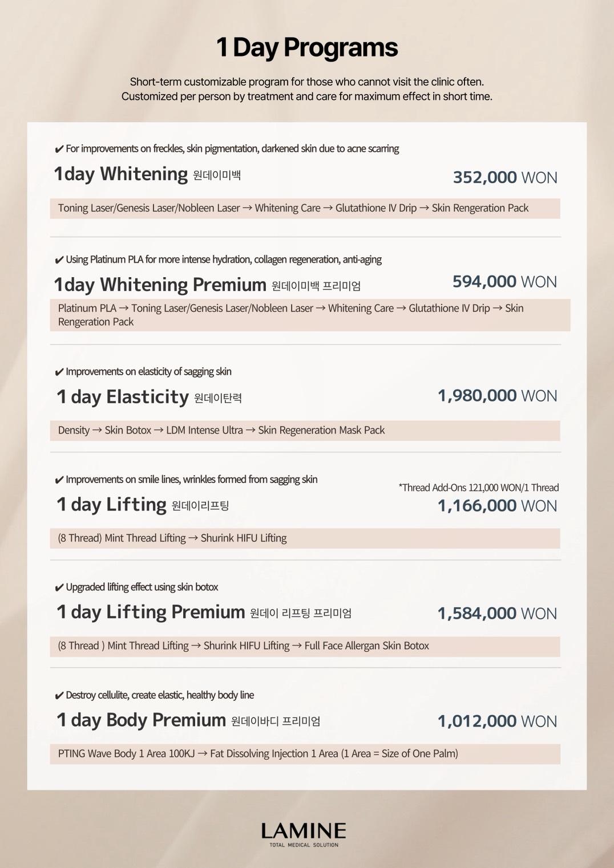This screenshot has height=868, width=614.
Task: Click the checkmark next to Upgraded lifting effect
Action: pyautogui.click(x=59, y=588)
